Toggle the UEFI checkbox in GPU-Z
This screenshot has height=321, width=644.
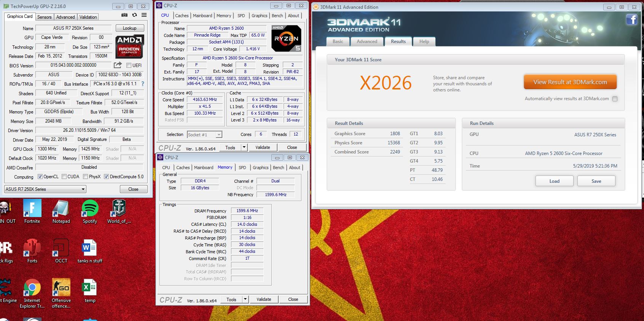129,65
